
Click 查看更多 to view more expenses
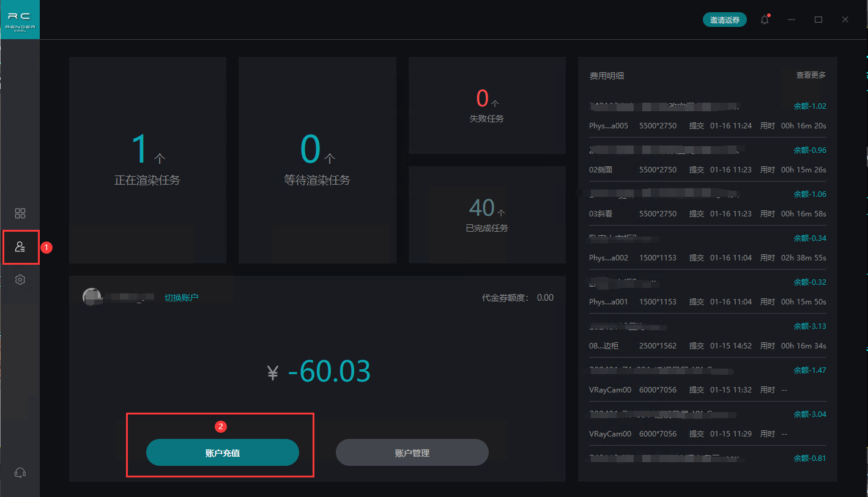click(811, 75)
